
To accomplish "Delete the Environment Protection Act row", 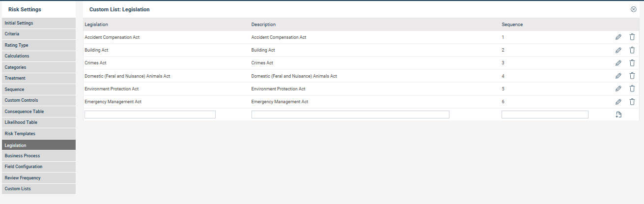I will pos(632,89).
